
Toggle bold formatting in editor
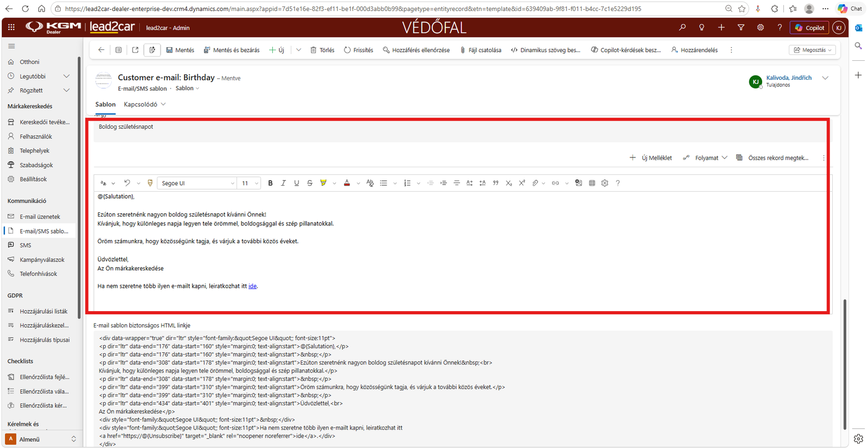point(270,183)
